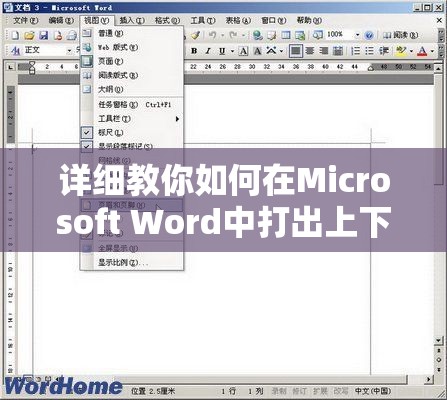
Task: Open the Redo history dropdown arrow
Action: tap(243, 35)
